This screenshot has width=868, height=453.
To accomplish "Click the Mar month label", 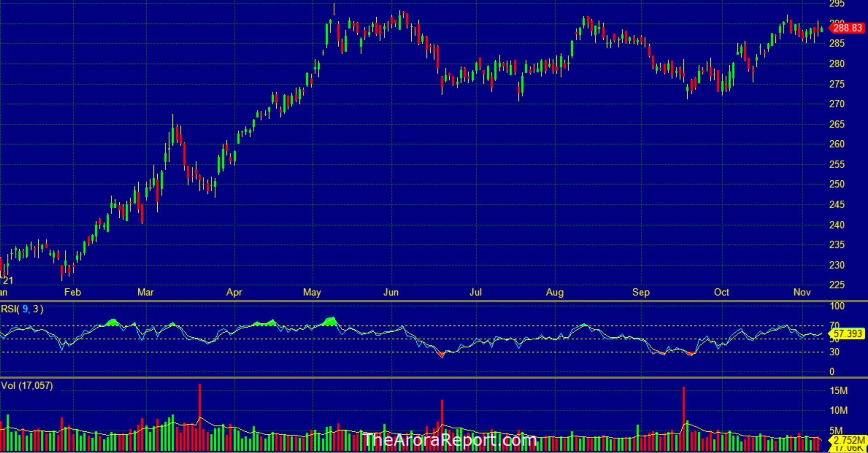I will click(145, 292).
